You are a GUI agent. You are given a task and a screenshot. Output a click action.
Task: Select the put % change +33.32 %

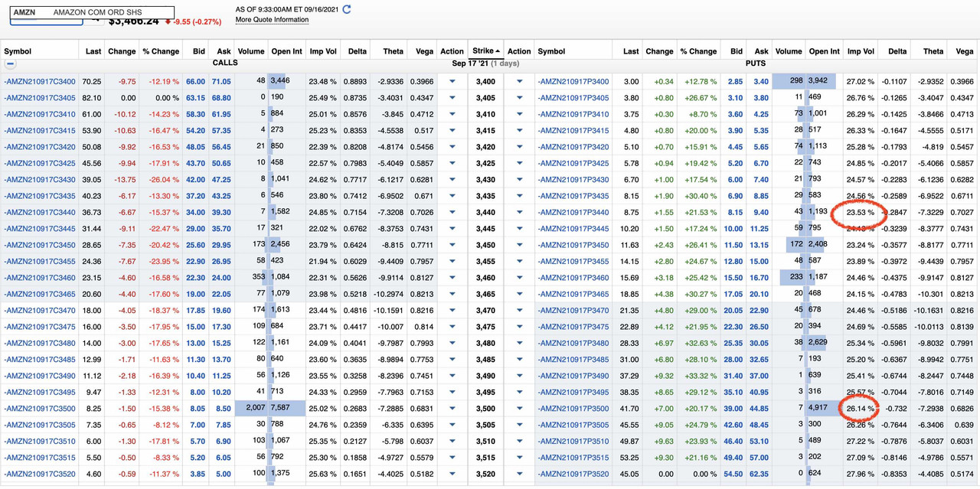(698, 376)
